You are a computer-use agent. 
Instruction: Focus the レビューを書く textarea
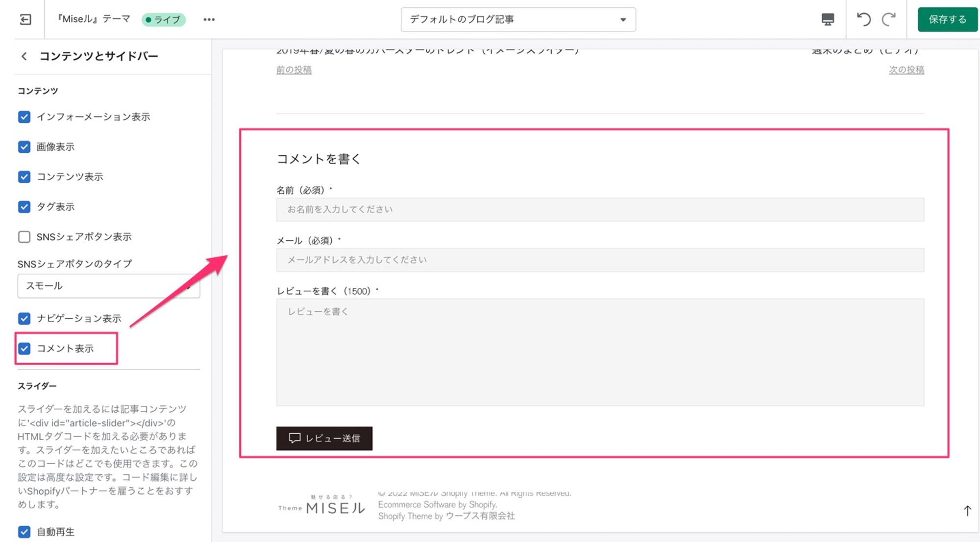pos(600,353)
